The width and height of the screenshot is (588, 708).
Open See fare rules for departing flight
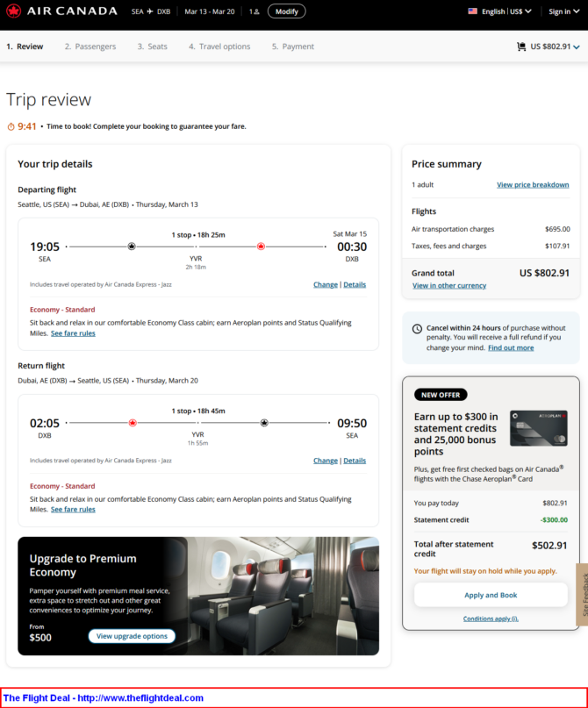tap(73, 333)
